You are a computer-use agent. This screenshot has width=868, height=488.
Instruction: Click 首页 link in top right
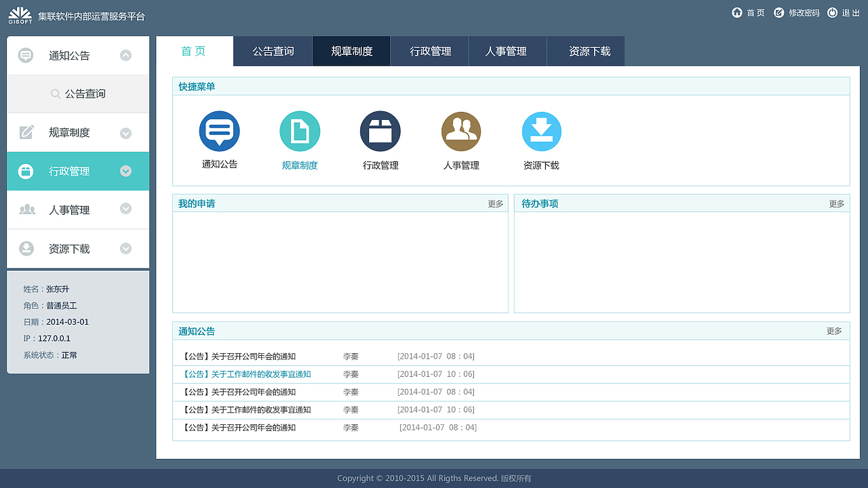pyautogui.click(x=755, y=13)
